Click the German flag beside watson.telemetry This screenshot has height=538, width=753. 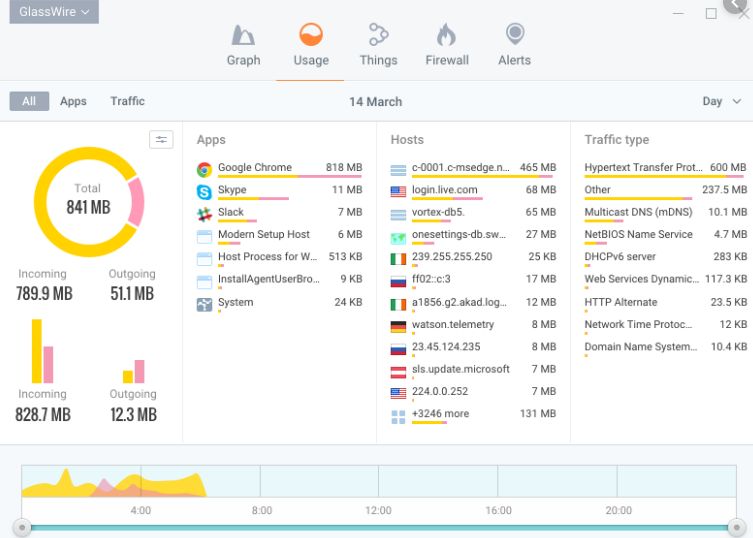pyautogui.click(x=398, y=327)
